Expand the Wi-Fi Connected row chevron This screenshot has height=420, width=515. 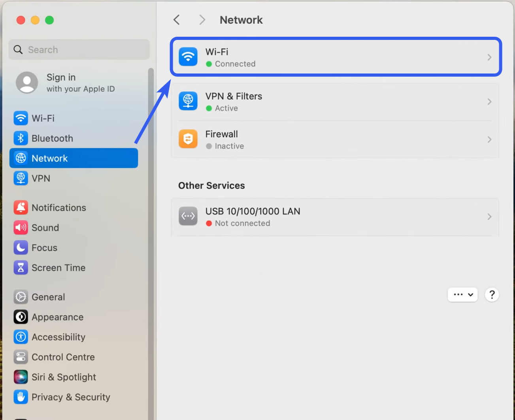pyautogui.click(x=489, y=57)
